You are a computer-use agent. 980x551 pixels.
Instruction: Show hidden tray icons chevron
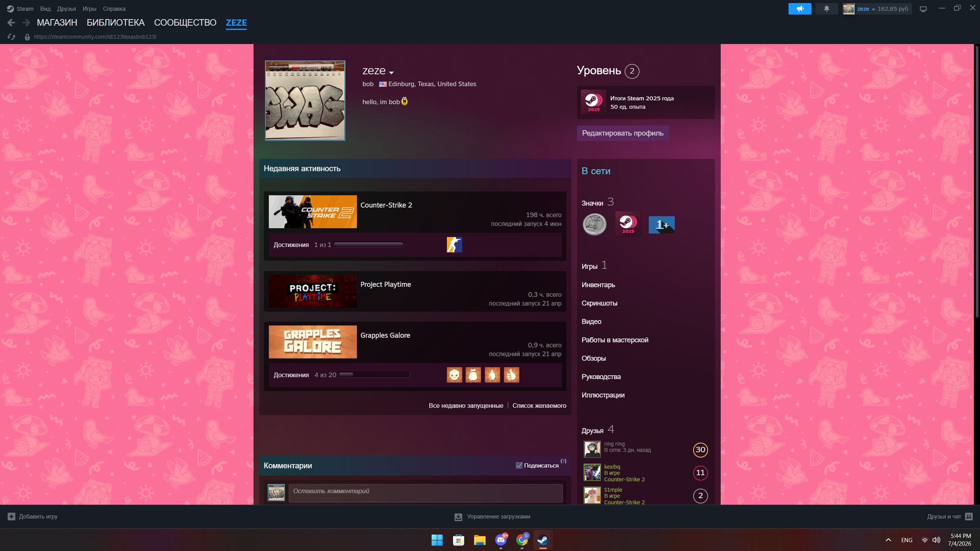click(888, 540)
